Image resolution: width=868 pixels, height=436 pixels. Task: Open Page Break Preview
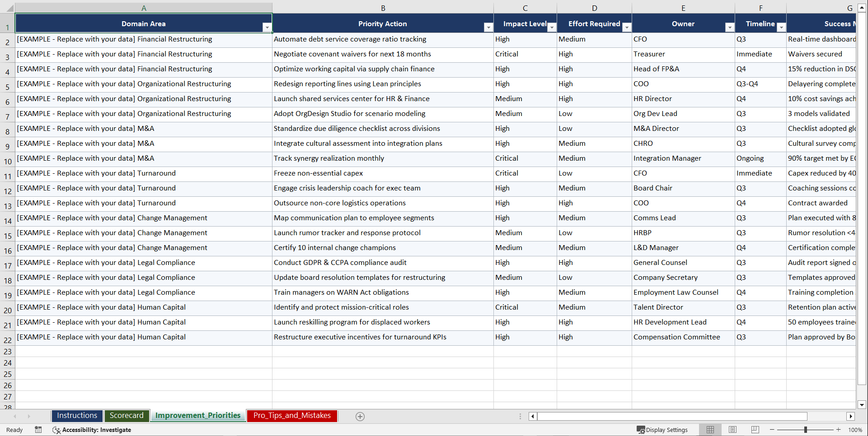(755, 430)
